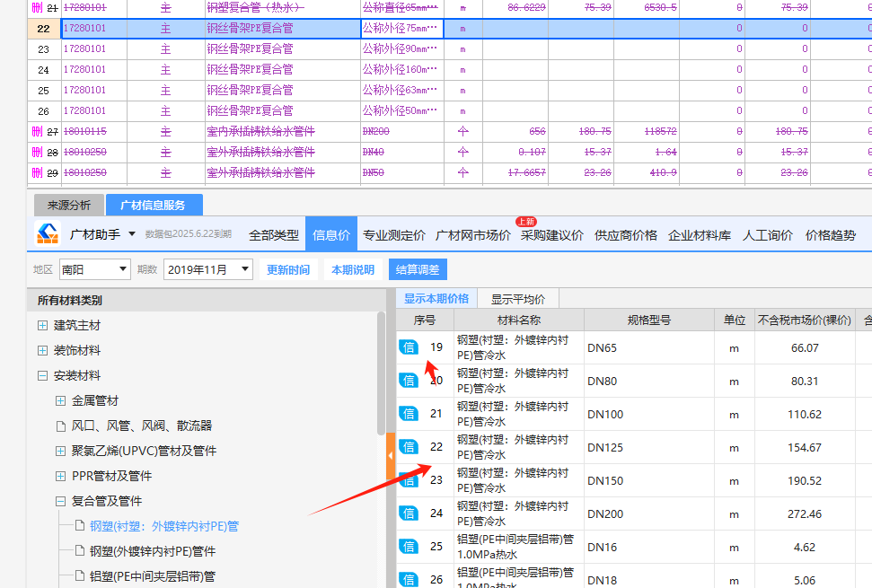Select the 广材网市场价 tab

(472, 235)
